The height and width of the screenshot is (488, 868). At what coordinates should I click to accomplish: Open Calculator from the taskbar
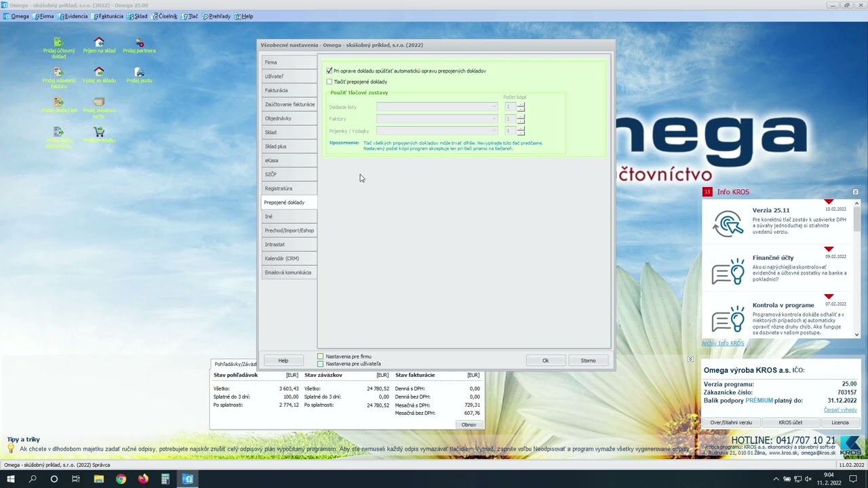click(x=165, y=479)
